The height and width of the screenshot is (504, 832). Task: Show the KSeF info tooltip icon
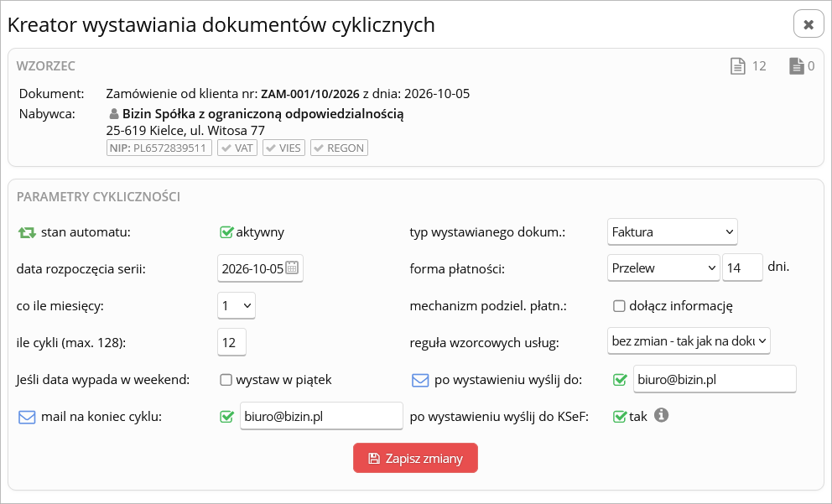[661, 415]
